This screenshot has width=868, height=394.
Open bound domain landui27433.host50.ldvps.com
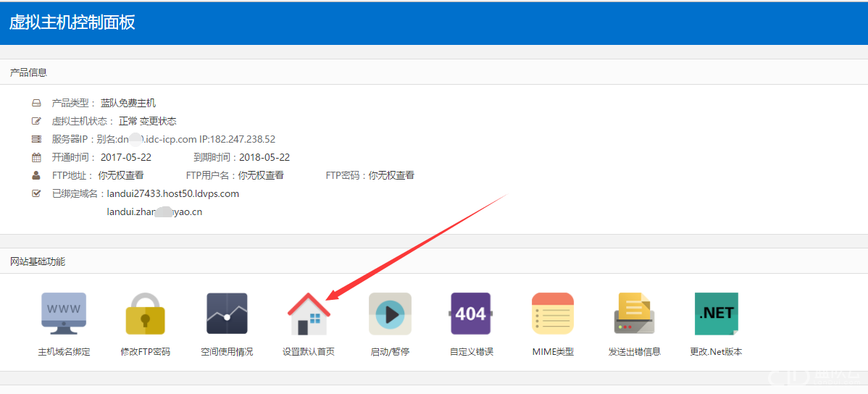coord(172,193)
